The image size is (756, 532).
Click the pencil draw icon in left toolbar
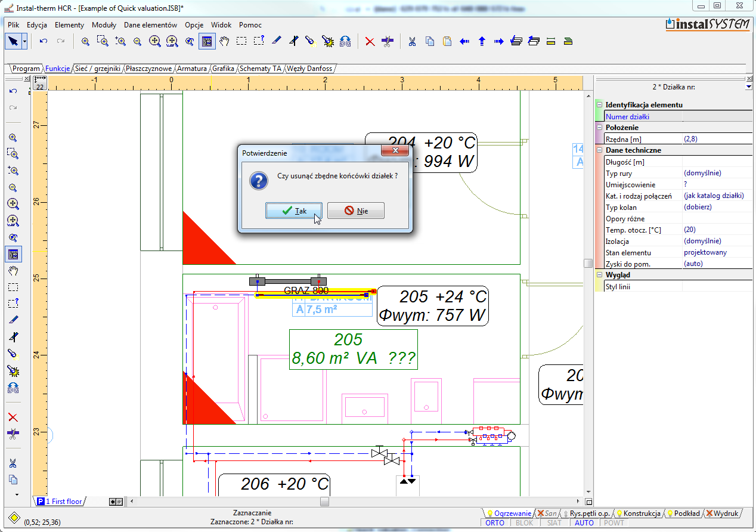[13, 320]
